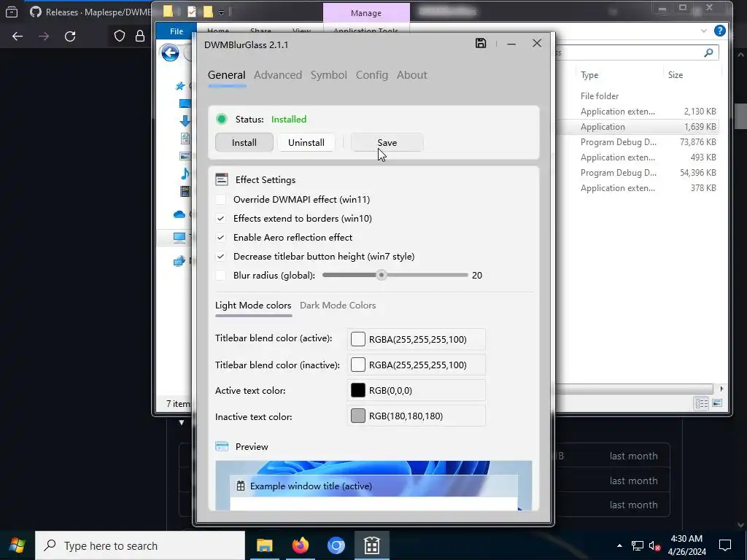The width and height of the screenshot is (747, 560).
Task: Open the Active text color black swatch
Action: 357,391
